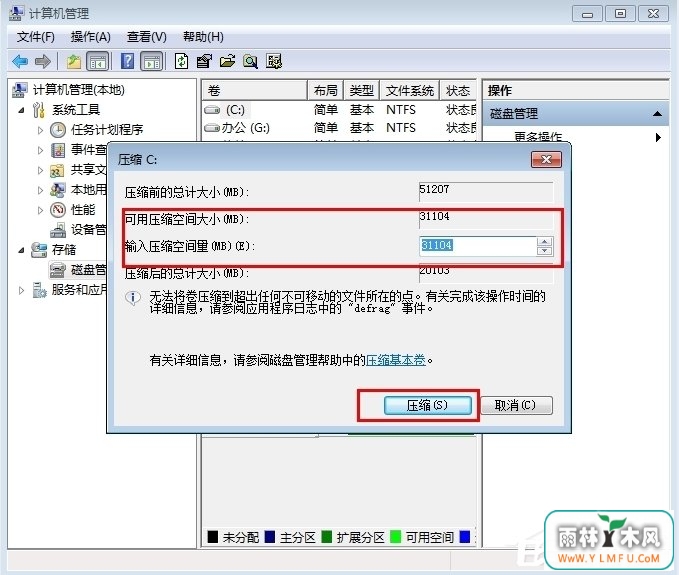Increase shrink amount with up spinner

(544, 242)
